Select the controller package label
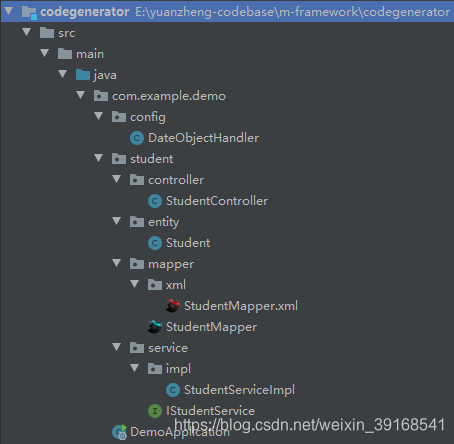The height and width of the screenshot is (444, 454). tap(176, 180)
